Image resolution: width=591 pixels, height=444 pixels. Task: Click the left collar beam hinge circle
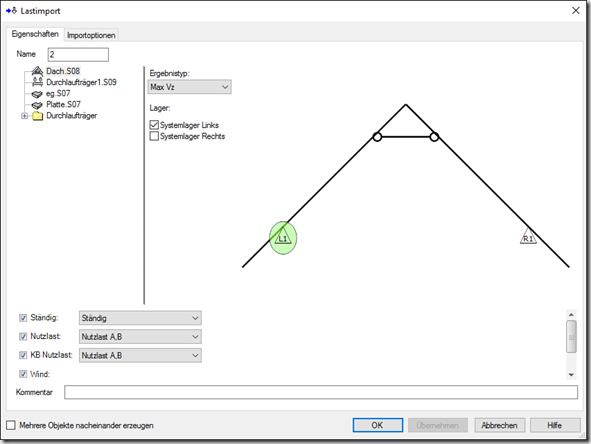[377, 137]
